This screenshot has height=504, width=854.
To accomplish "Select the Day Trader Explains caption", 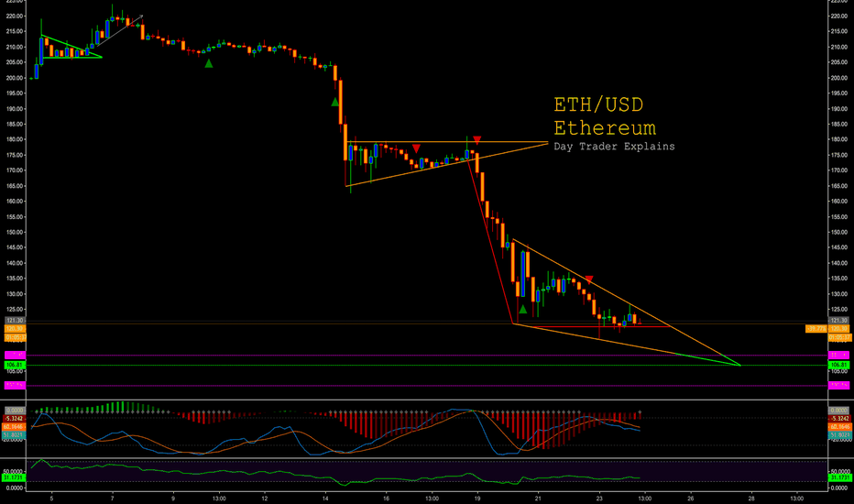I will 614,146.
